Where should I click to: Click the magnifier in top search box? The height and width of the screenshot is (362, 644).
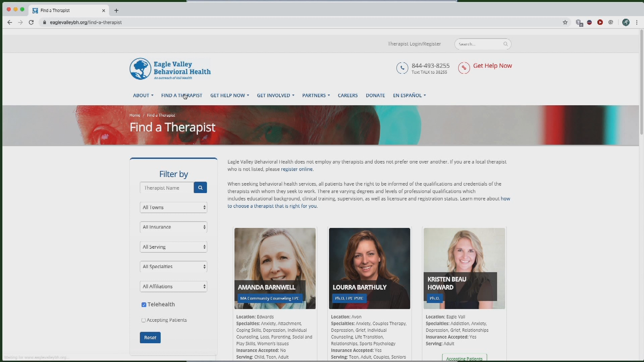coord(505,44)
